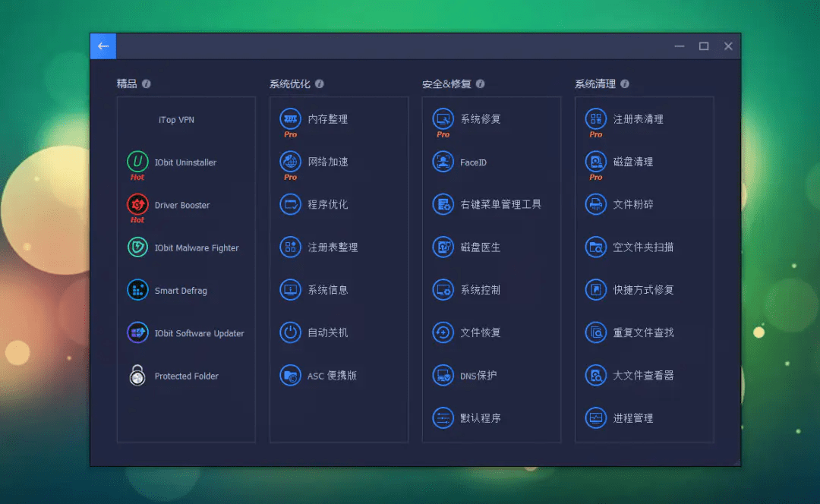Launch Driver Booster via its red icon
820x504 pixels.
[x=137, y=204]
